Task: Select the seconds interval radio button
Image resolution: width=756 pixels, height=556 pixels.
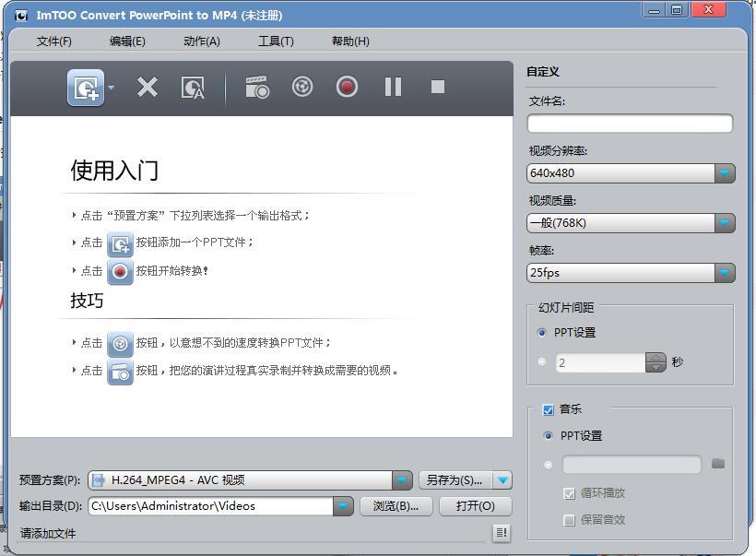Action: (542, 361)
